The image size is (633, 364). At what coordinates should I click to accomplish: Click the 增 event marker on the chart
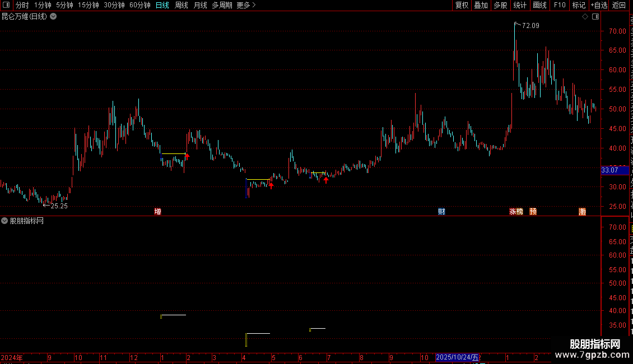158,212
